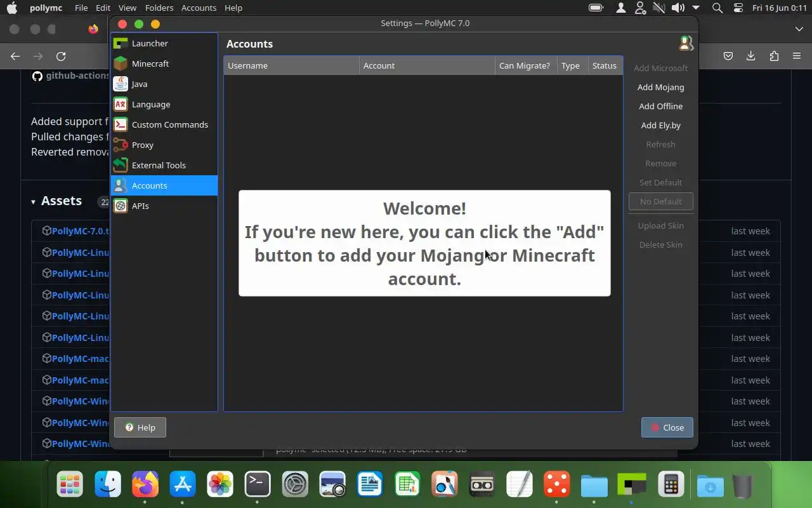812x508 pixels.
Task: Open the Apple menu
Action: tap(12, 8)
